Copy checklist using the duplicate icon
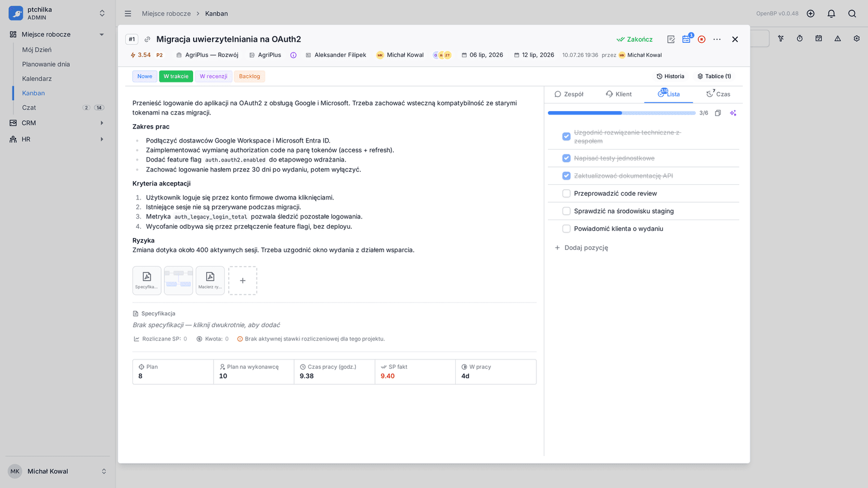 click(x=718, y=113)
